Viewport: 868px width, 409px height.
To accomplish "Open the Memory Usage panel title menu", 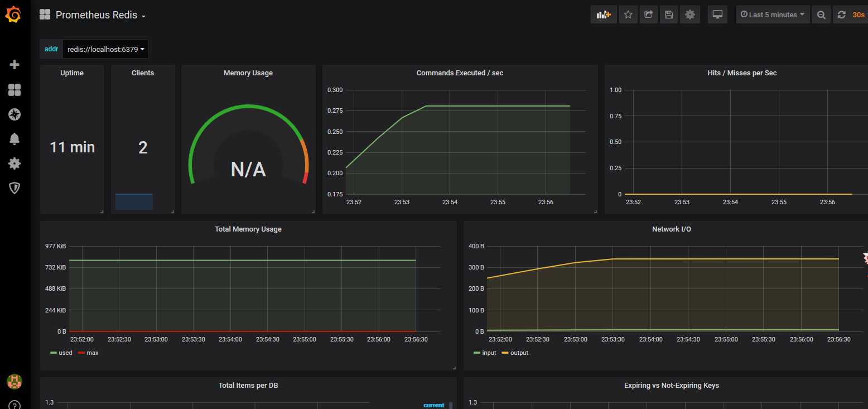I will click(248, 73).
